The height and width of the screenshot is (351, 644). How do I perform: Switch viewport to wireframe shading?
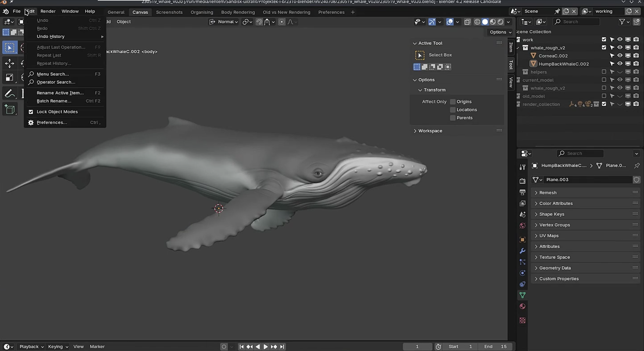477,22
